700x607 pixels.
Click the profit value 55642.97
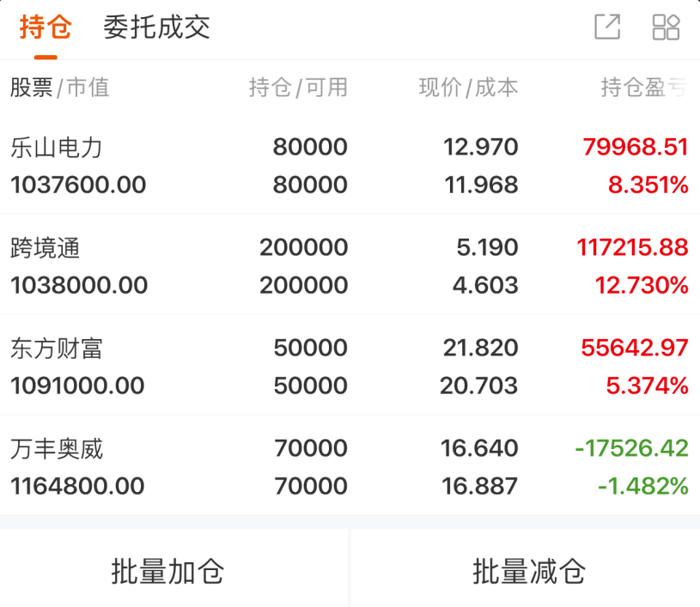coord(635,348)
